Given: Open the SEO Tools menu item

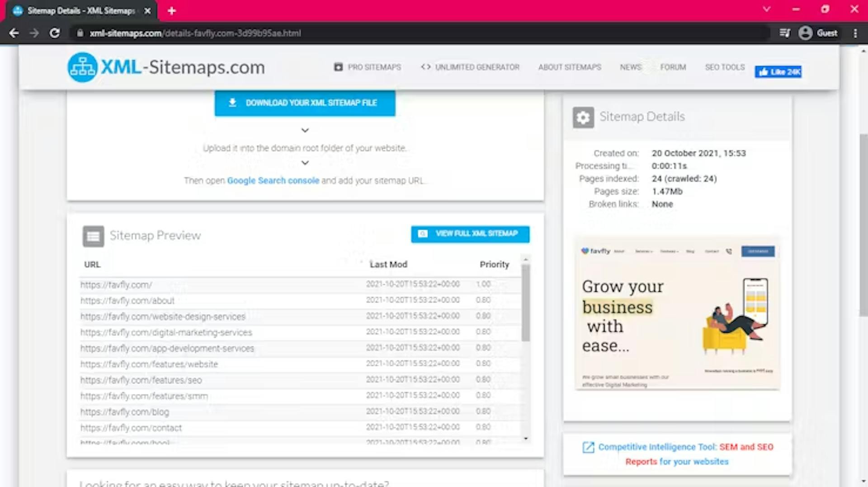Looking at the screenshot, I should coord(725,67).
